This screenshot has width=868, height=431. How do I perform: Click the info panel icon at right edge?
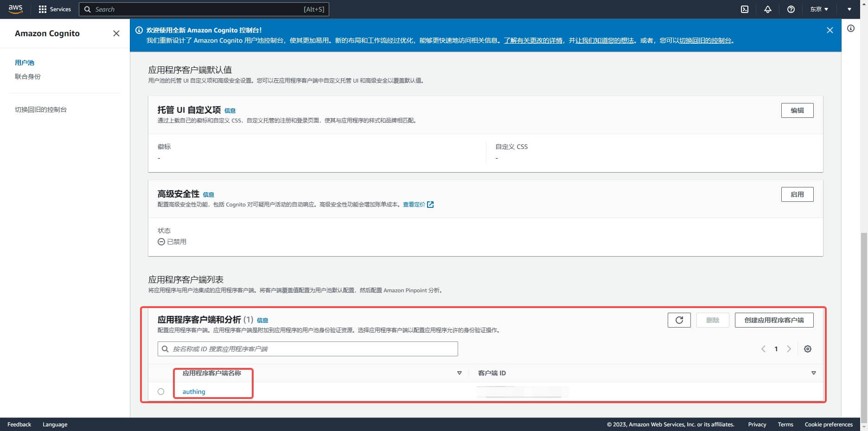[850, 28]
